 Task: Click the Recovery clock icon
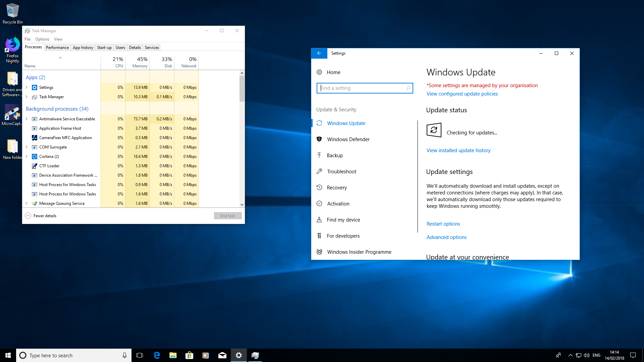(x=319, y=187)
